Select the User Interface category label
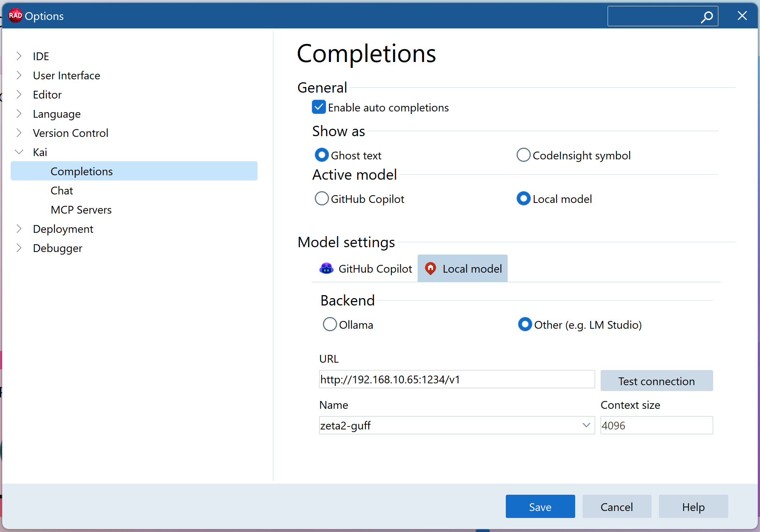The width and height of the screenshot is (760, 532). [66, 75]
